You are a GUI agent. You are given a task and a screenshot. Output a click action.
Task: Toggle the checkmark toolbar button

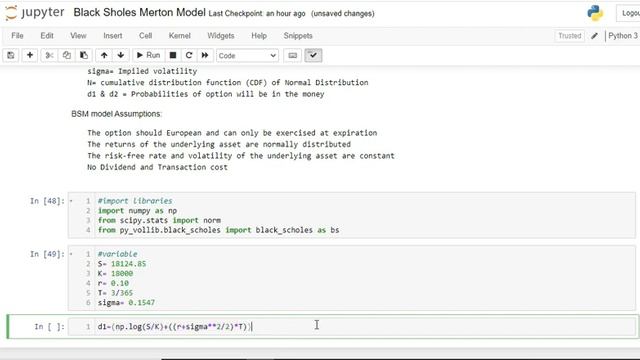click(313, 55)
